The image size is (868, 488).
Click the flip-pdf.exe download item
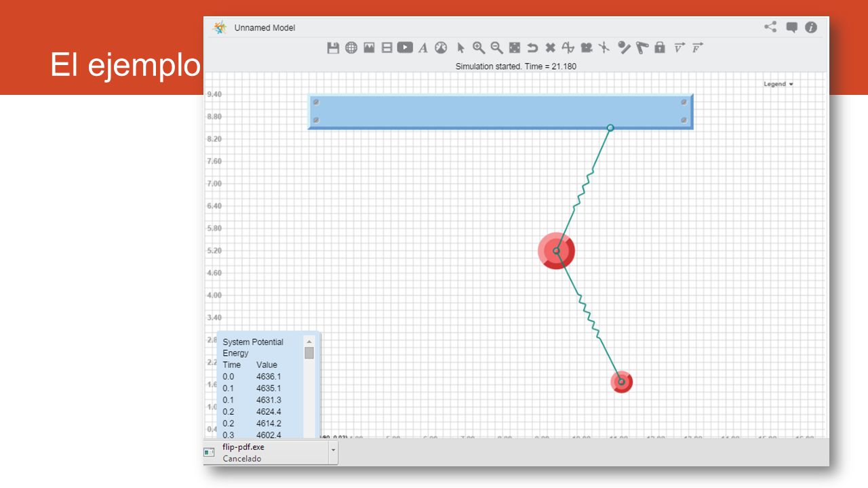[266, 453]
